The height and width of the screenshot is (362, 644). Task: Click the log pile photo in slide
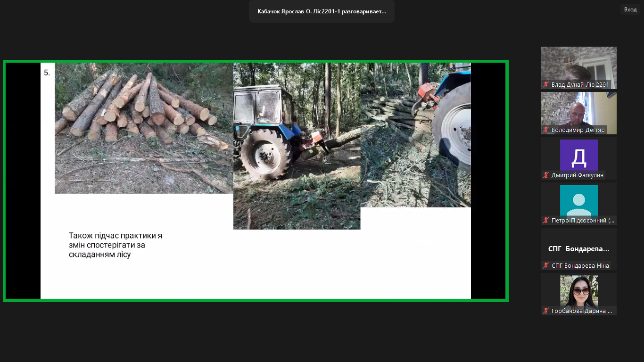point(144,128)
